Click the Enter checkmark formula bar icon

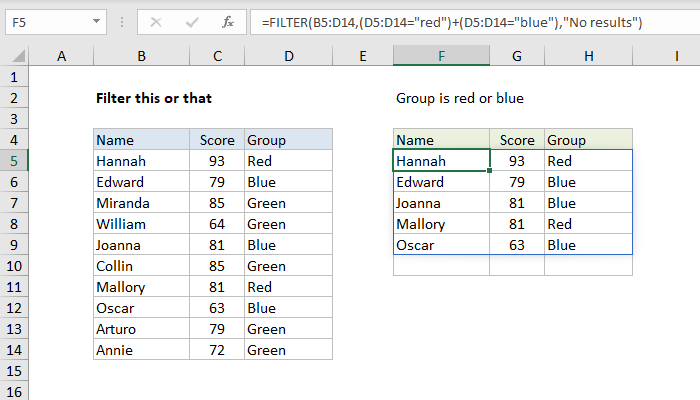(x=192, y=22)
